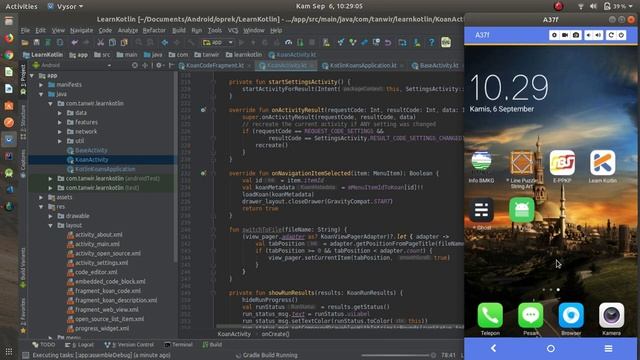Toggle the Logcat tool window
Viewport: 640px width, 360px height.
click(x=79, y=344)
